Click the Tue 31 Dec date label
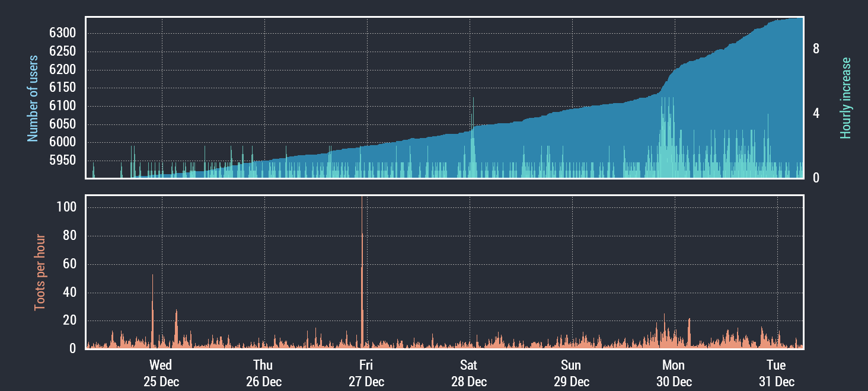Screen dimensions: 868x391 tap(776, 373)
